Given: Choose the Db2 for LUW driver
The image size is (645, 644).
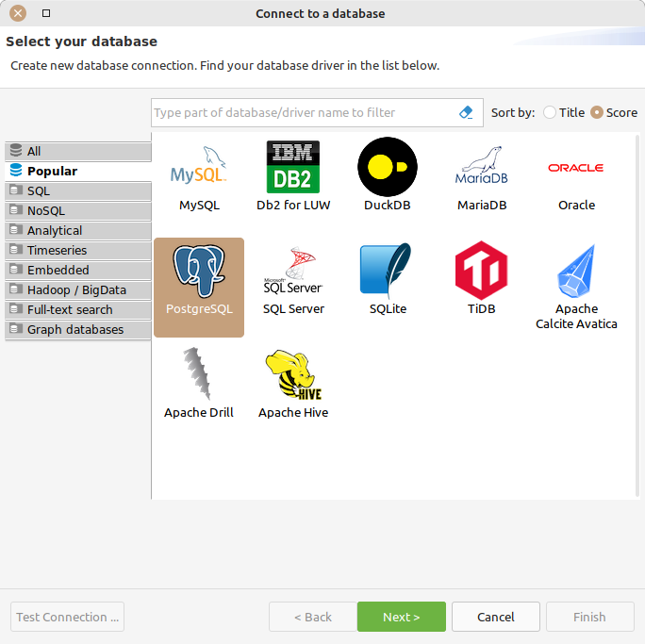Looking at the screenshot, I should (293, 168).
